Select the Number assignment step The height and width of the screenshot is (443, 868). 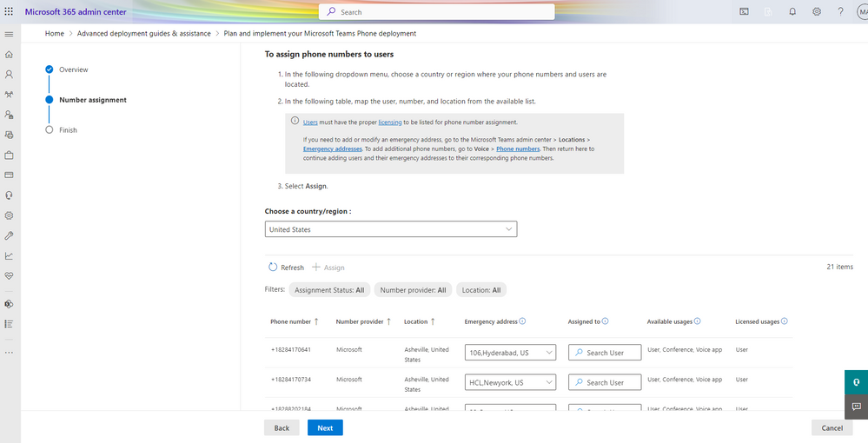pos(93,100)
